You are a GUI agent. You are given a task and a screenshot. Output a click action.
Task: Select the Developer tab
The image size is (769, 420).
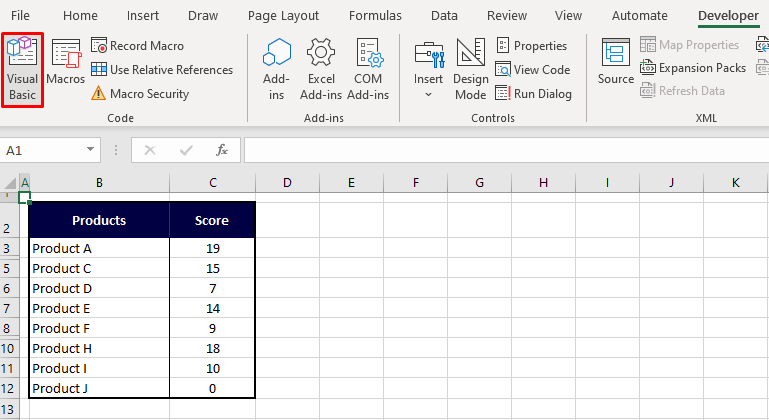point(728,16)
